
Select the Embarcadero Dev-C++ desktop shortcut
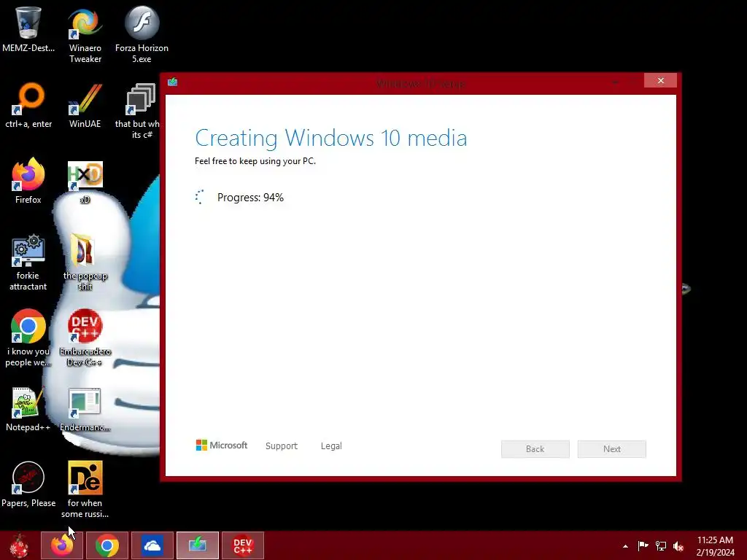(x=85, y=338)
